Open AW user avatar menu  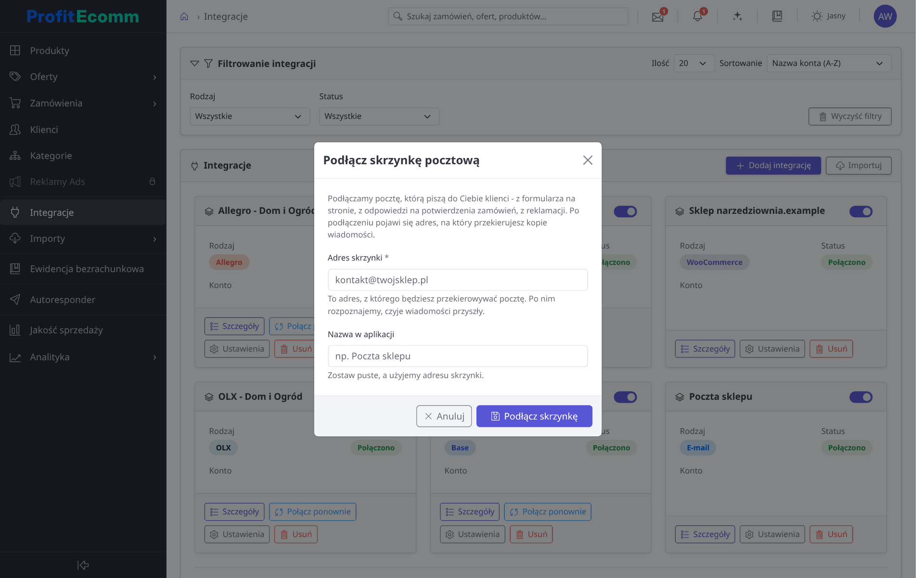coord(885,16)
